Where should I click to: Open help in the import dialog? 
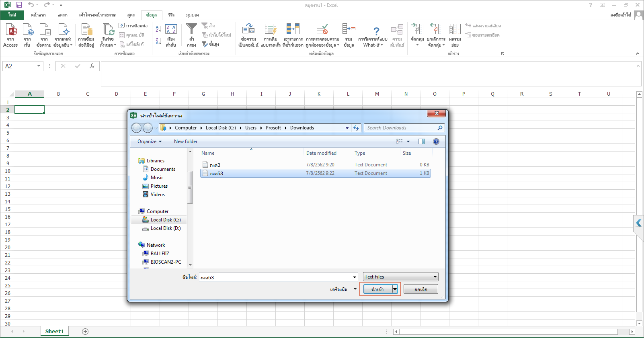pyautogui.click(x=436, y=141)
